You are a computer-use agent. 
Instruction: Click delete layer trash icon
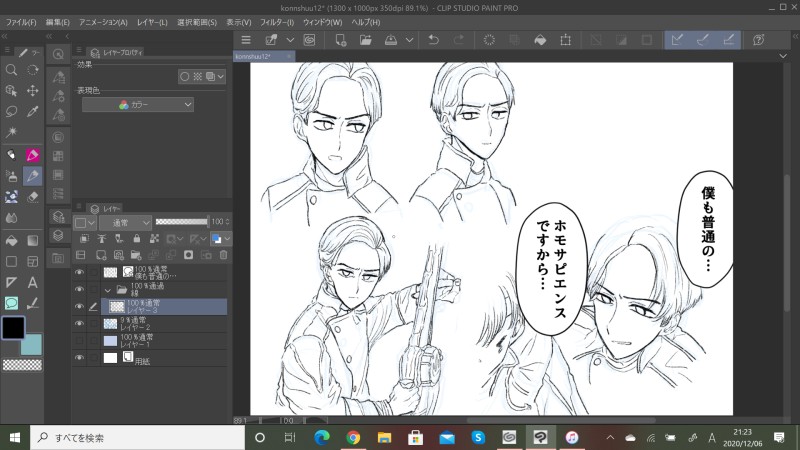(x=223, y=255)
